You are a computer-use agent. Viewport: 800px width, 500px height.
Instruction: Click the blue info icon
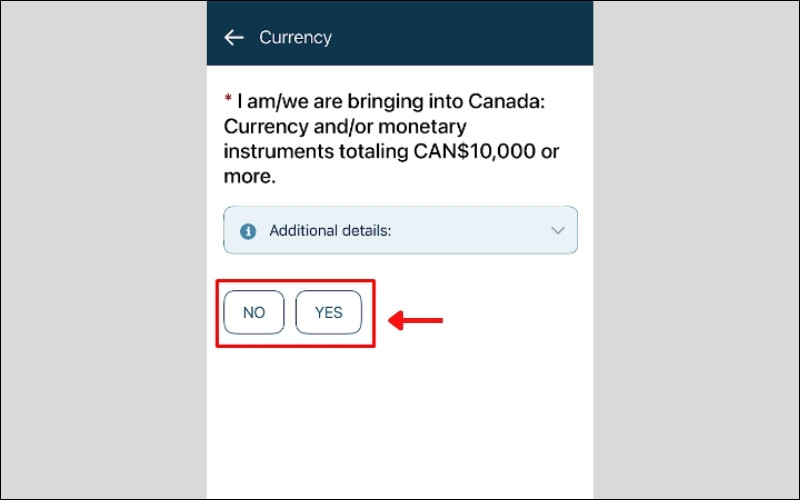pos(248,231)
